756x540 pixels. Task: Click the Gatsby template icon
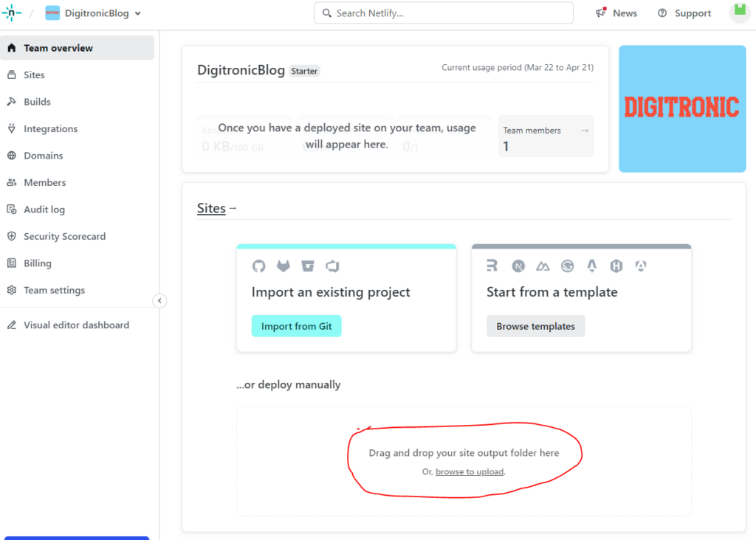(x=568, y=266)
